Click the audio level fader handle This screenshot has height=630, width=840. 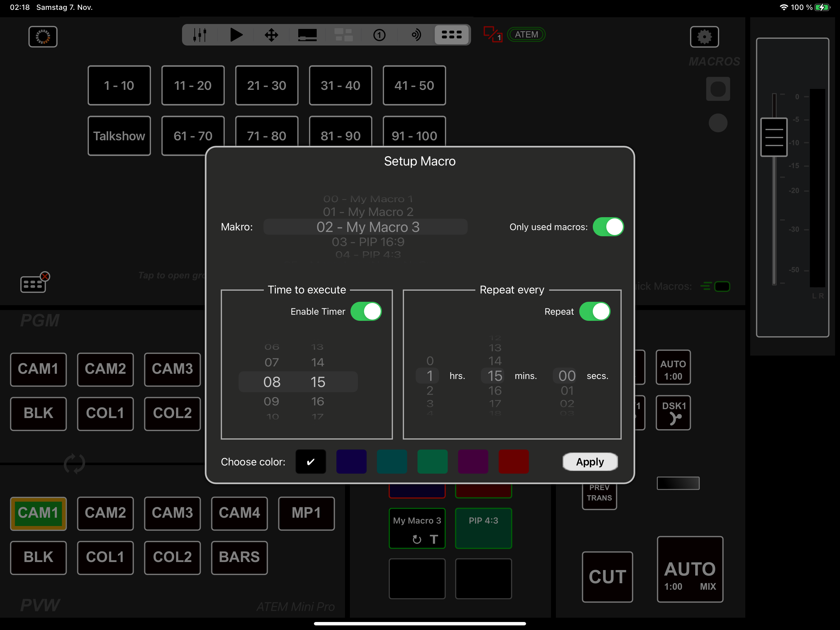pos(773,137)
